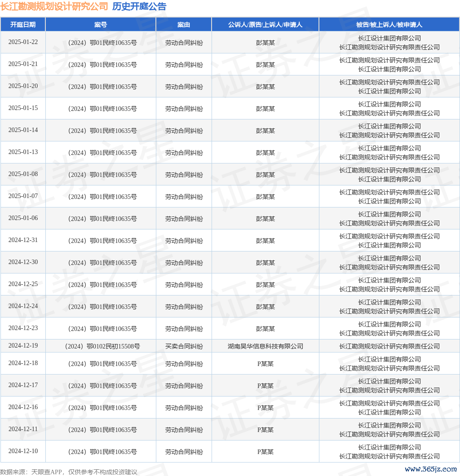Click the defendant cell in the 2024-12-10 row

(x=389, y=452)
